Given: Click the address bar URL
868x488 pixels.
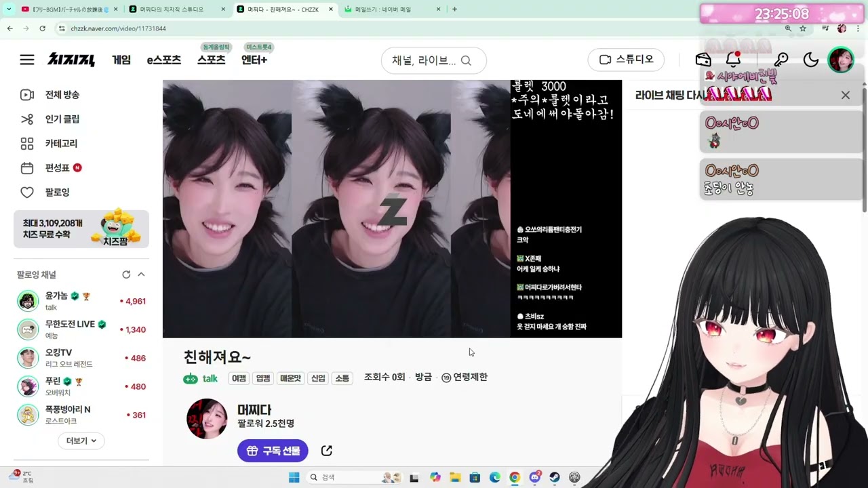Looking at the screenshot, I should pos(119,28).
